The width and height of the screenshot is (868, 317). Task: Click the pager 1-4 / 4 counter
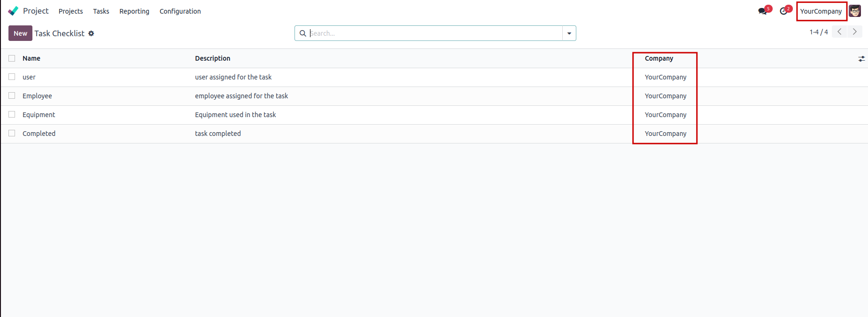[x=819, y=32]
